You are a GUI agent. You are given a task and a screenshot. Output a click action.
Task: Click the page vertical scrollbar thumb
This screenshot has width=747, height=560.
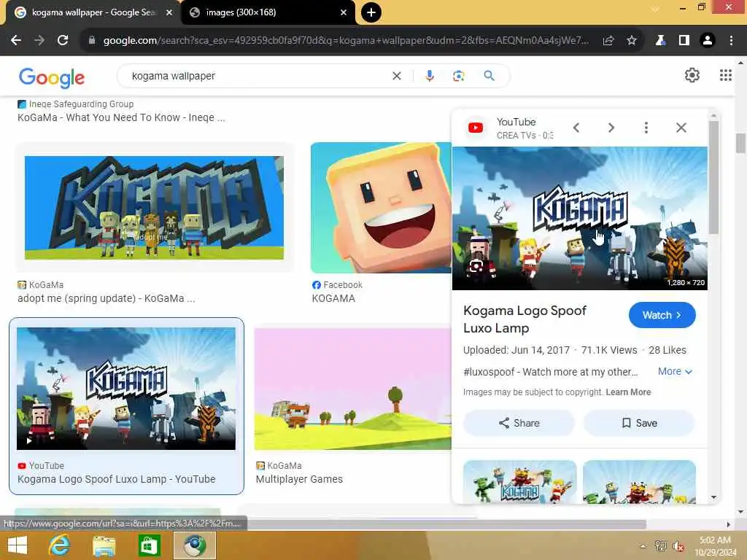coord(740,143)
